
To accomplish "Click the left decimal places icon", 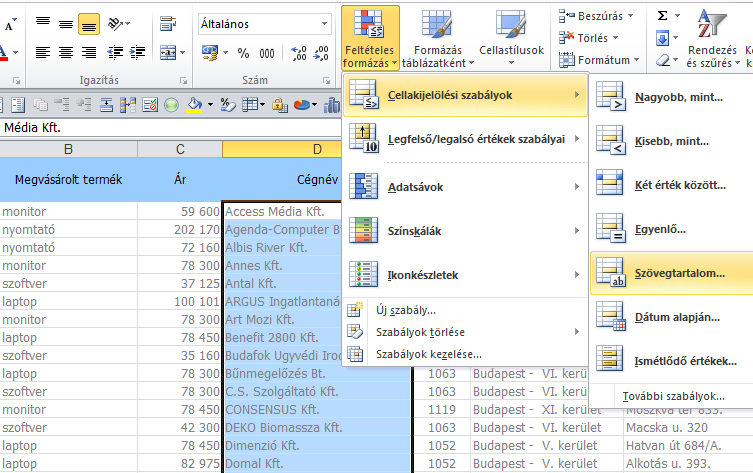I will 299,53.
